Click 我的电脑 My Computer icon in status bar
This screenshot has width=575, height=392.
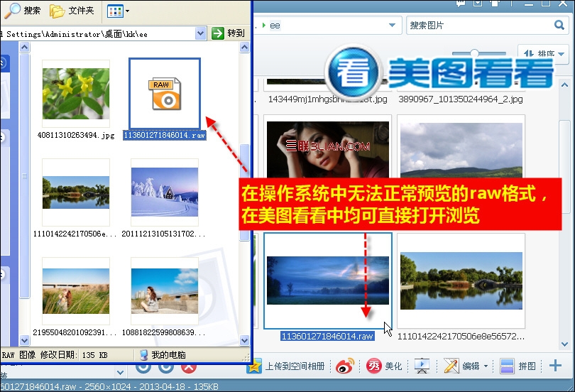point(143,354)
